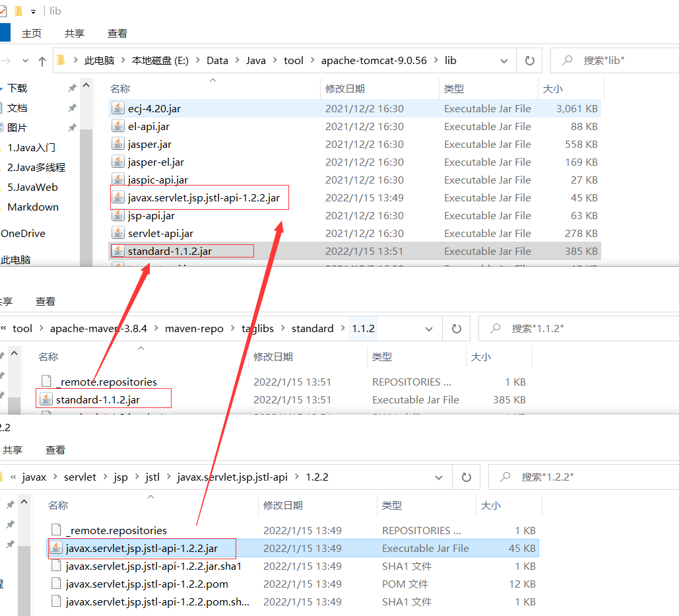Go up one folder level in lib window
This screenshot has width=679, height=616.
click(42, 61)
